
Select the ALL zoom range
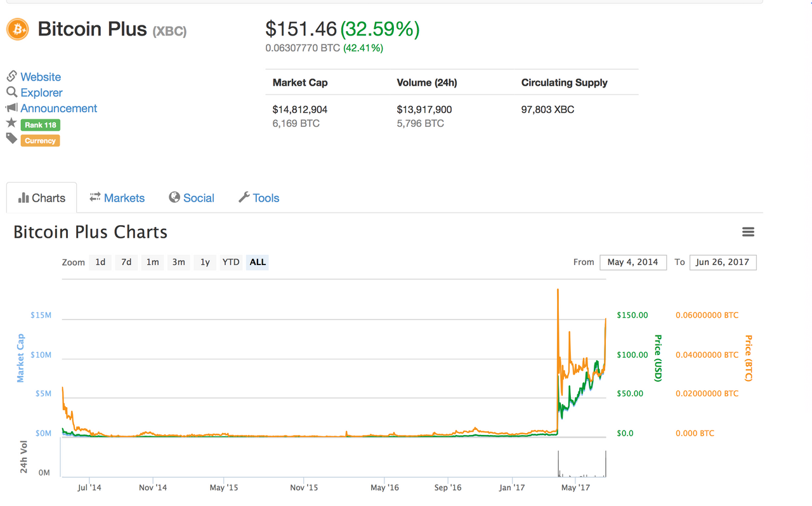258,262
